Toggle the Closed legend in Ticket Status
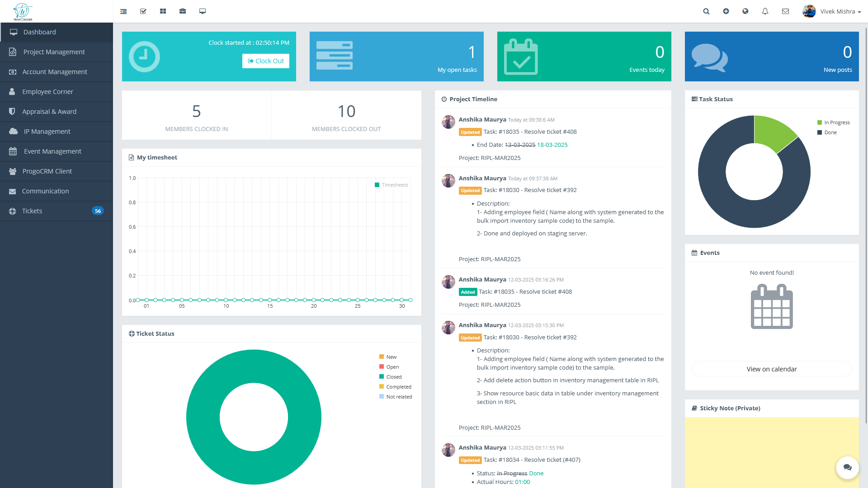868x488 pixels. [393, 377]
